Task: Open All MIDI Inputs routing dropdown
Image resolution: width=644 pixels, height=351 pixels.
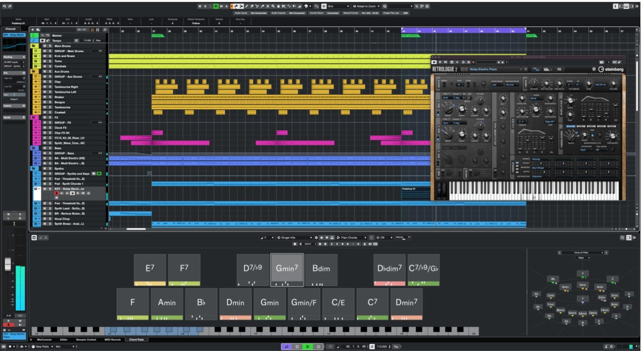Action: tap(14, 62)
